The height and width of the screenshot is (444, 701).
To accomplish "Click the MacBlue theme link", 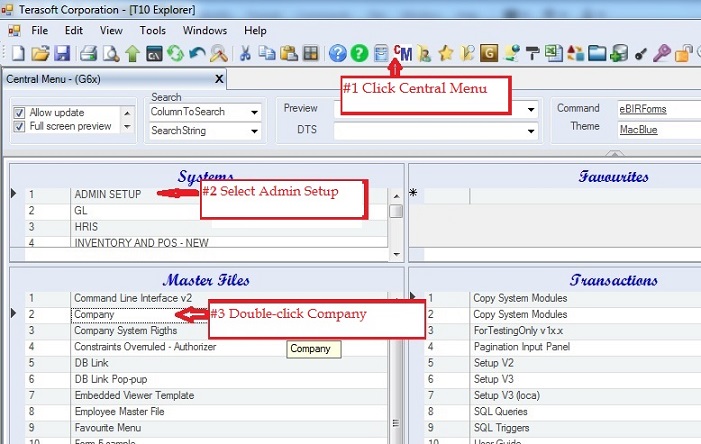I will pyautogui.click(x=638, y=130).
